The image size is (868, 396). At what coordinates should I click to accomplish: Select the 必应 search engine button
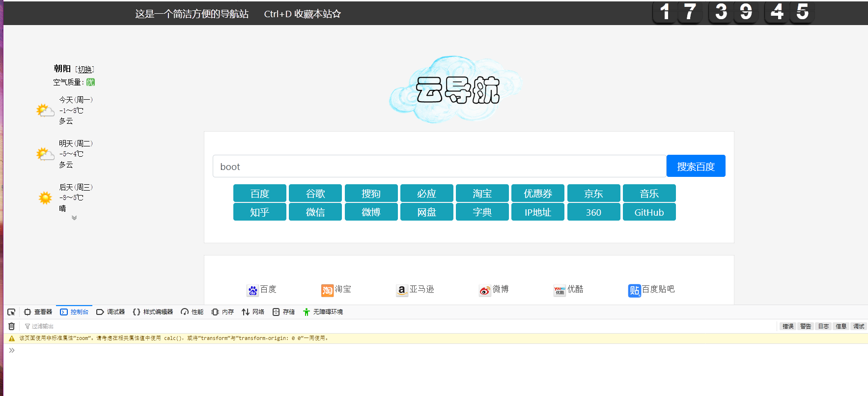pyautogui.click(x=426, y=193)
